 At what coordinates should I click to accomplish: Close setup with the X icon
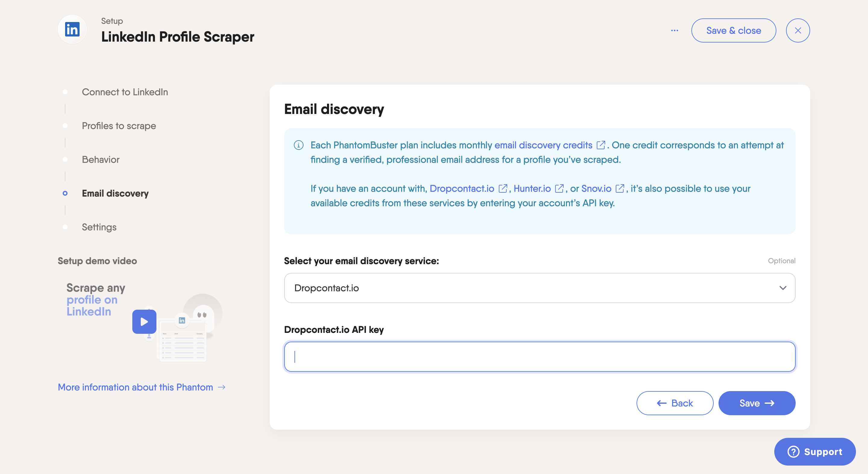797,30
